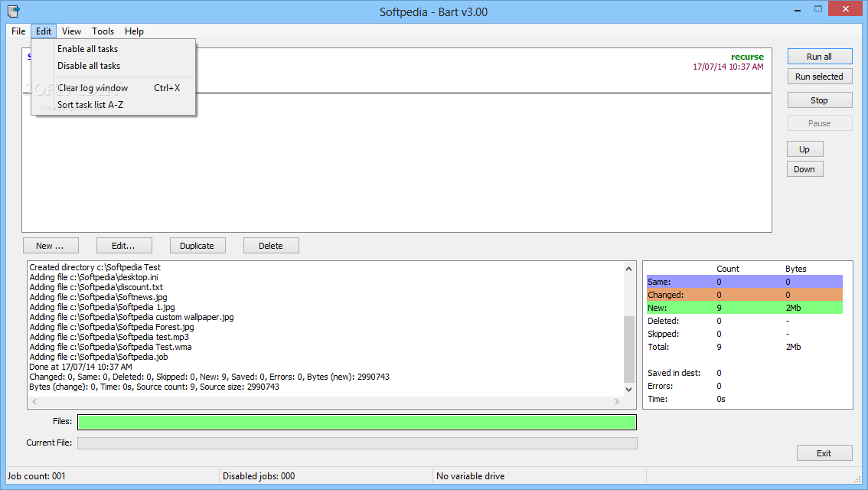Duplicate the selected task

pos(197,245)
